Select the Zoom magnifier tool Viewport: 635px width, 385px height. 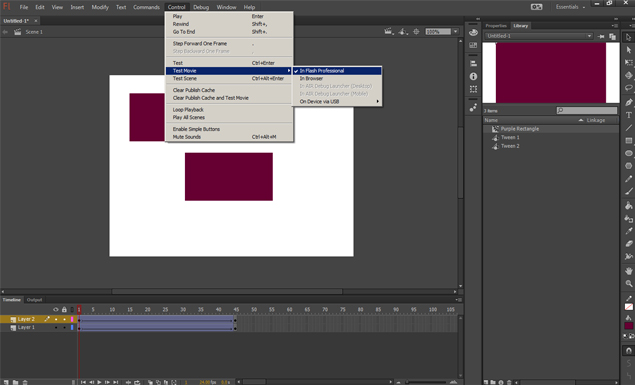pyautogui.click(x=629, y=283)
